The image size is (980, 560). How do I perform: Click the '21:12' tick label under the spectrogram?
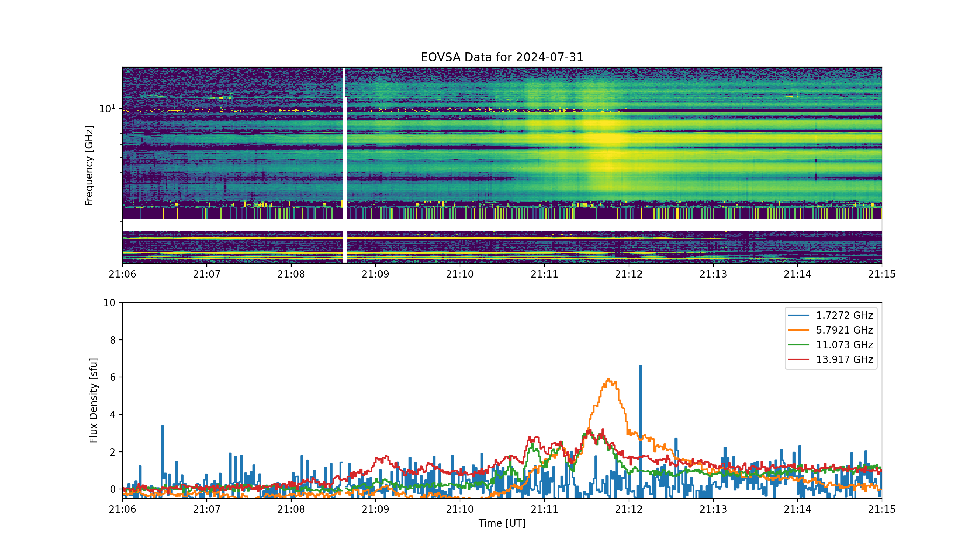pyautogui.click(x=629, y=274)
